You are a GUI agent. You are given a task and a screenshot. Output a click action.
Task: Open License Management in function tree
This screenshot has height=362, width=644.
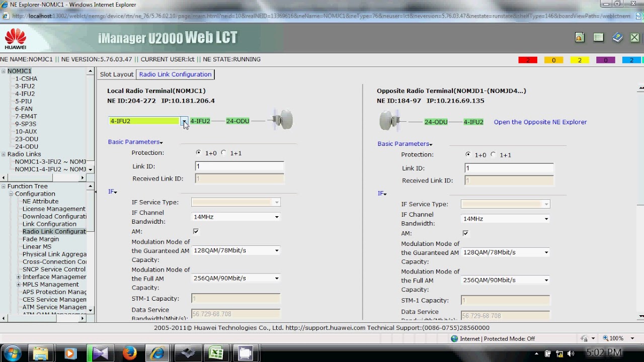(54, 209)
